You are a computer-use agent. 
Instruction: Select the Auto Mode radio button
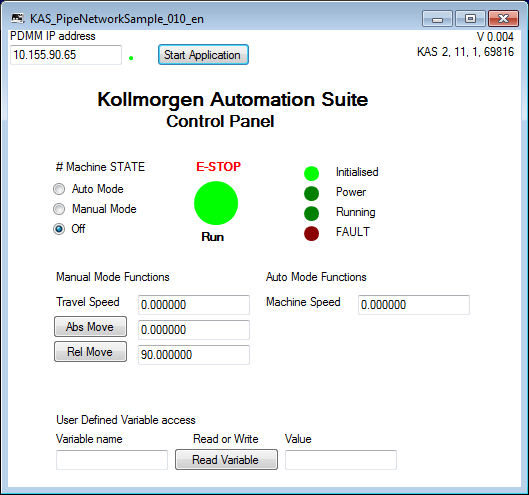[59, 189]
